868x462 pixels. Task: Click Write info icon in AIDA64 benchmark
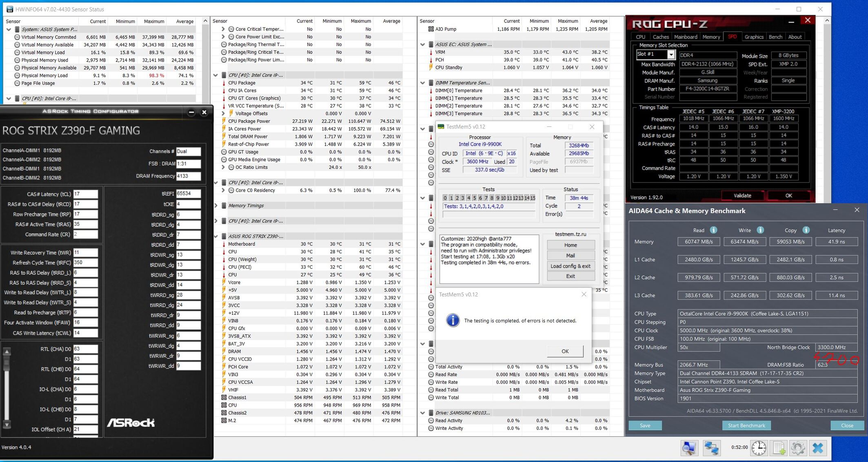tap(760, 230)
